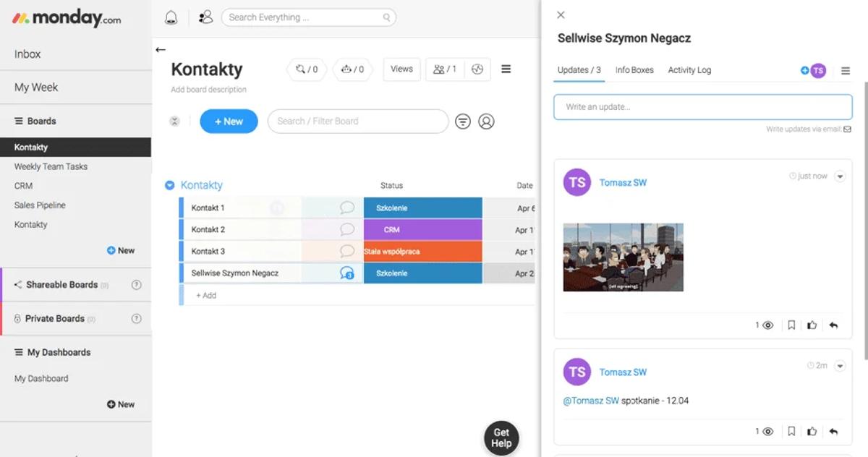
Task: Add new board under Boards
Action: tap(121, 251)
